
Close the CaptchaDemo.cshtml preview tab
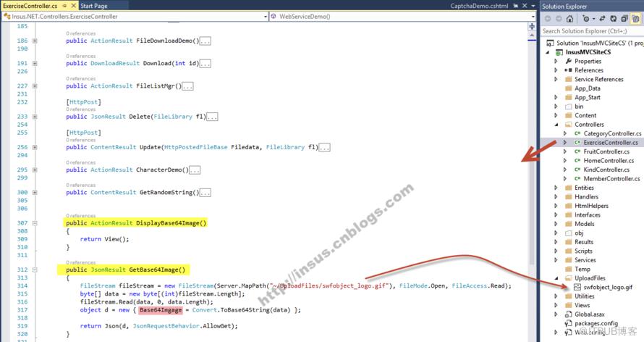point(525,6)
